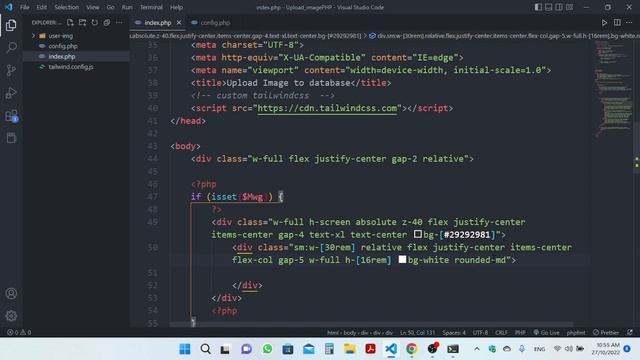Click the code minimap
Screen dimensions: 640x360
613,89
